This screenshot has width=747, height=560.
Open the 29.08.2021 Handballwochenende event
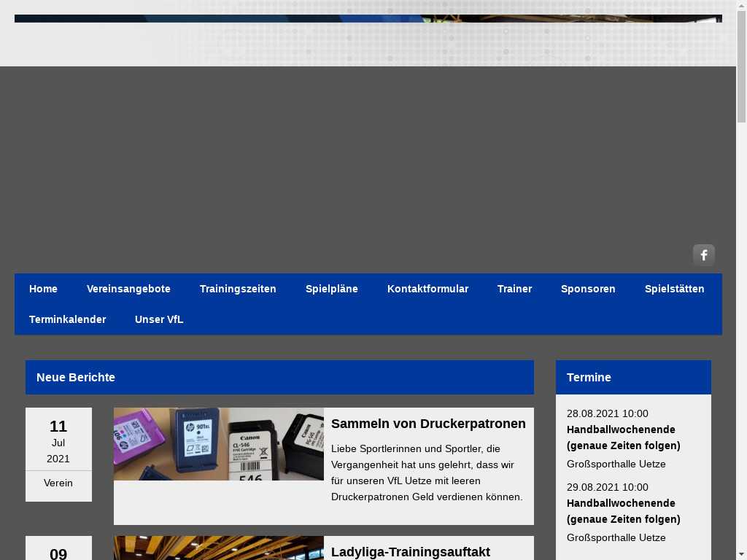(623, 511)
